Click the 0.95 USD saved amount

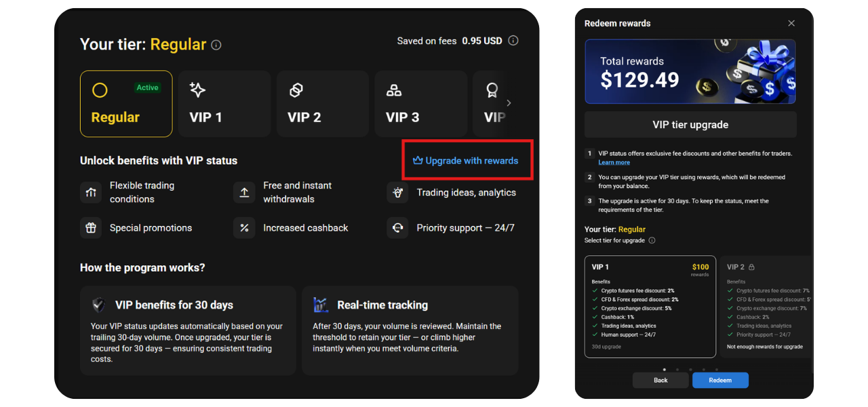click(482, 41)
